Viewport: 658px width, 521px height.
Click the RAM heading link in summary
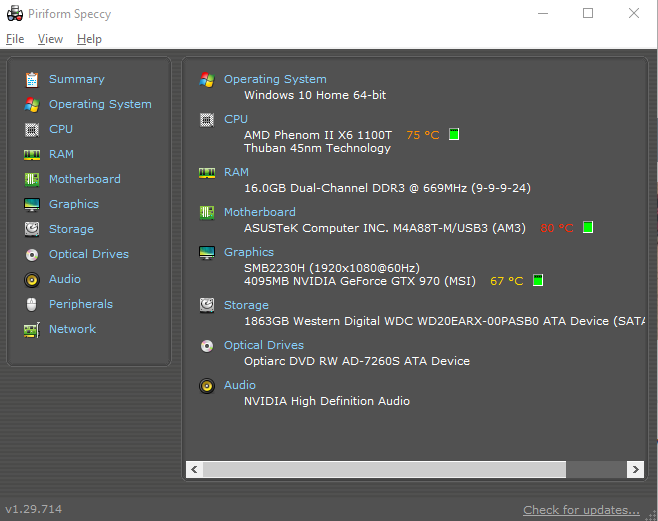point(236,172)
